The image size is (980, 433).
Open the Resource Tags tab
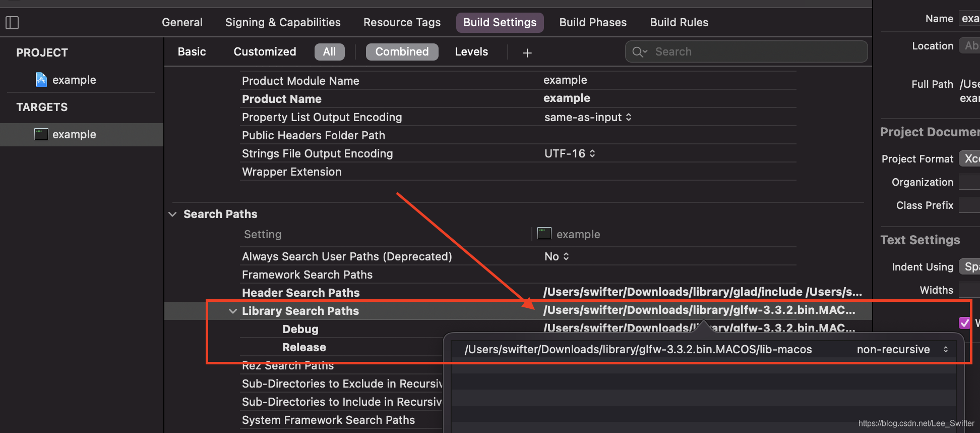[x=402, y=22]
